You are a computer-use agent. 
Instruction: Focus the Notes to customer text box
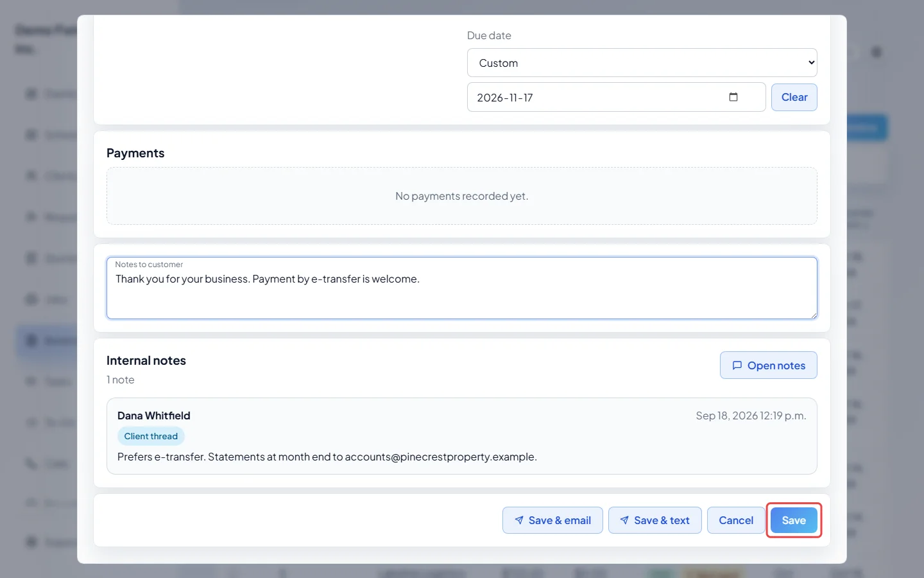[x=462, y=288]
